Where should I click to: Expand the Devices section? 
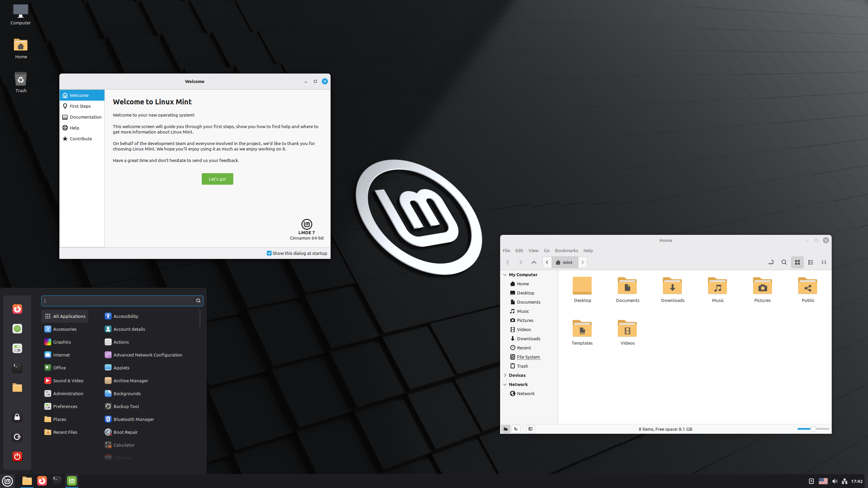505,375
